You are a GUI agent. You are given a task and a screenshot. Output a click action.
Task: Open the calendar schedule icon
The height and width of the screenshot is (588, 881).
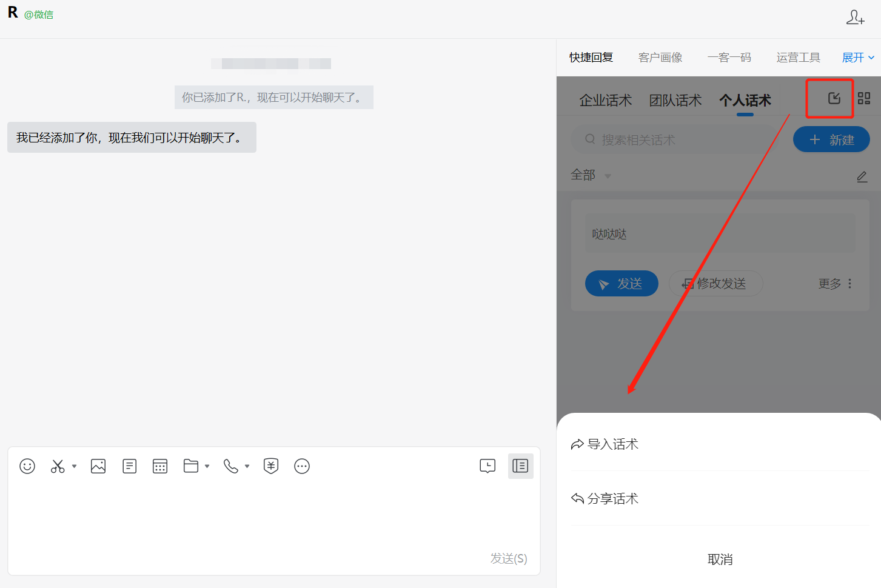(160, 466)
